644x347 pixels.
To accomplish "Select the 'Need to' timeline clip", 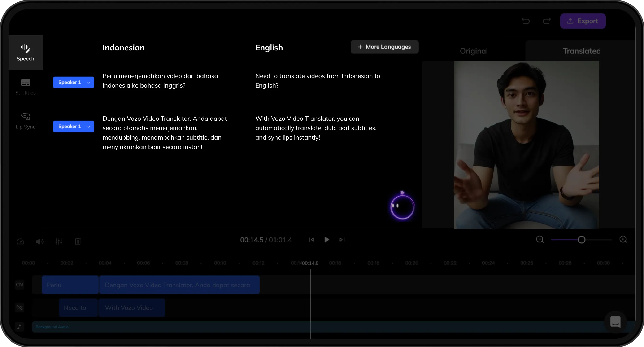I will [x=78, y=308].
